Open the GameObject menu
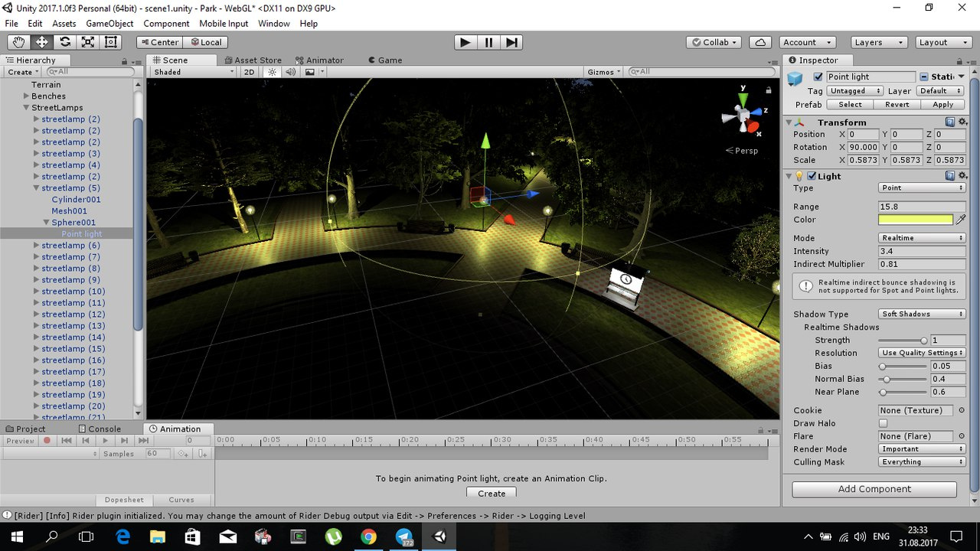 (x=109, y=24)
